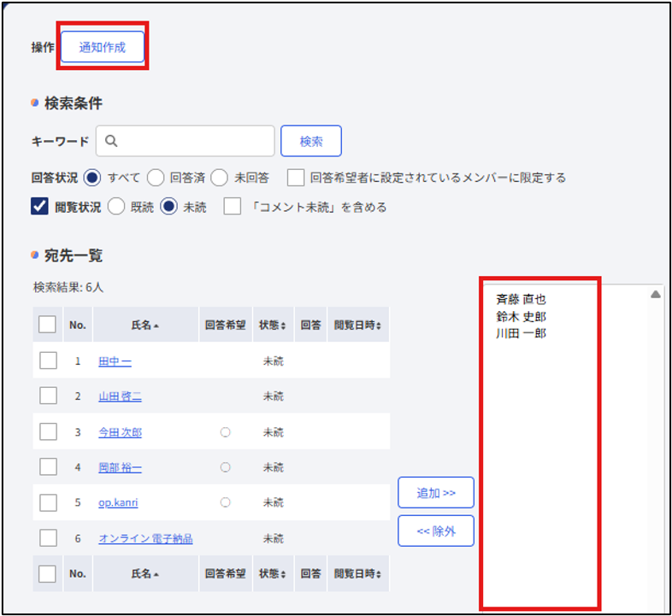Open the 岡部 裕一 name link

pos(120,467)
